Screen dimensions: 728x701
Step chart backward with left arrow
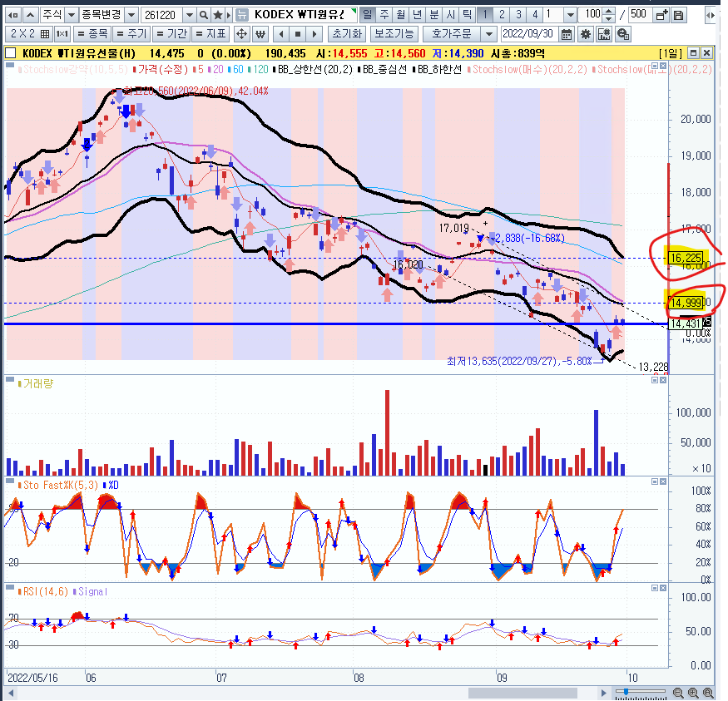281,34
